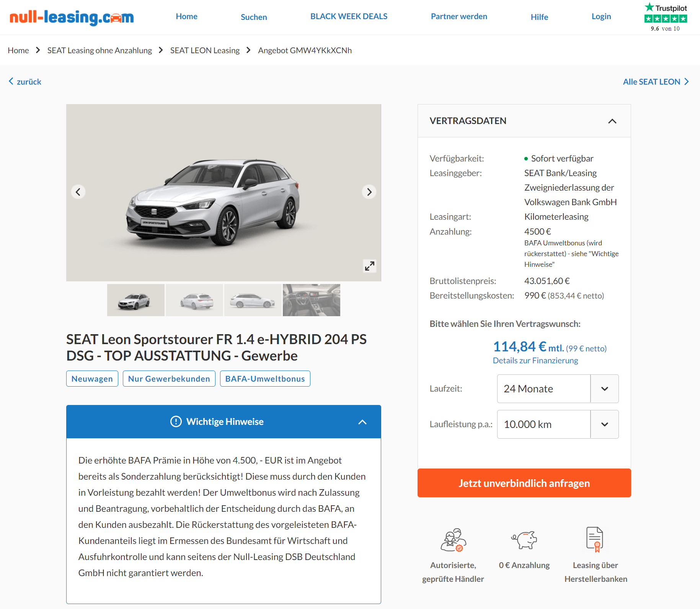Select the side view car thumbnail

click(253, 300)
